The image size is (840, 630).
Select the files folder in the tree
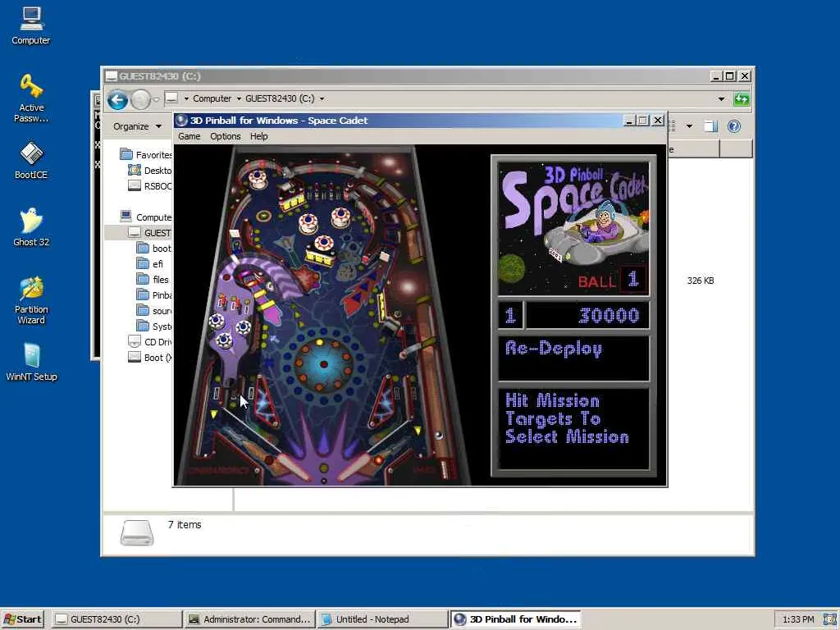click(x=153, y=279)
